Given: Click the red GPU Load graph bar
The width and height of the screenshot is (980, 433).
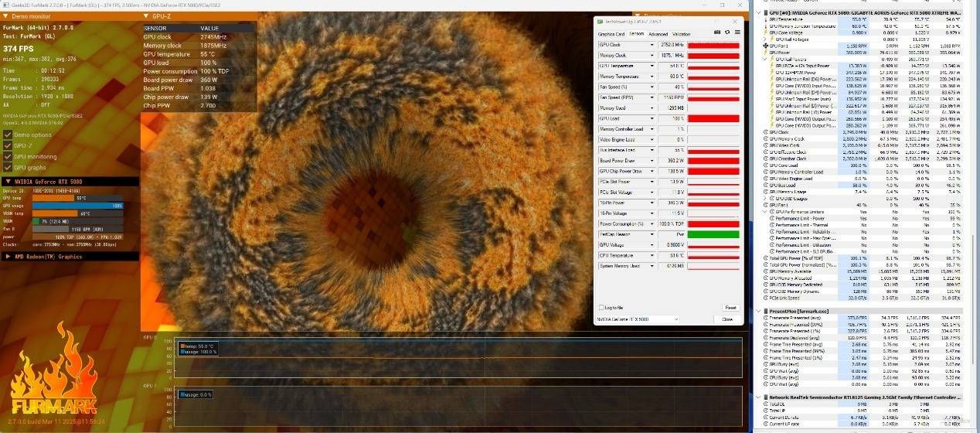Looking at the screenshot, I should [x=713, y=118].
